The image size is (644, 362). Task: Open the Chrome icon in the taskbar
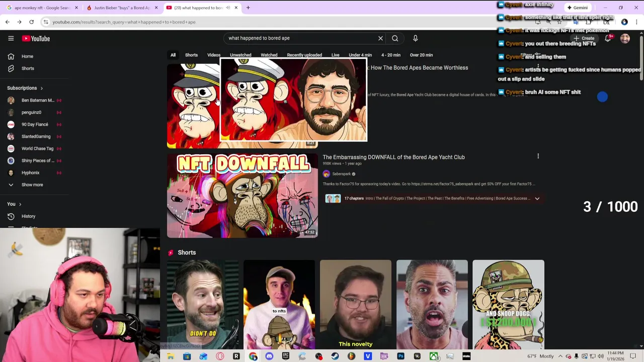pyautogui.click(x=253, y=356)
